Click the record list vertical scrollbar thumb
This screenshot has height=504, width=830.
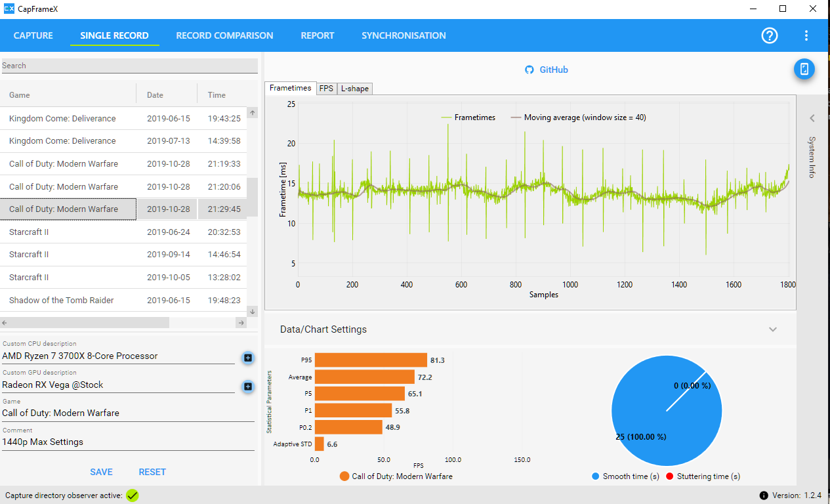[x=253, y=198]
